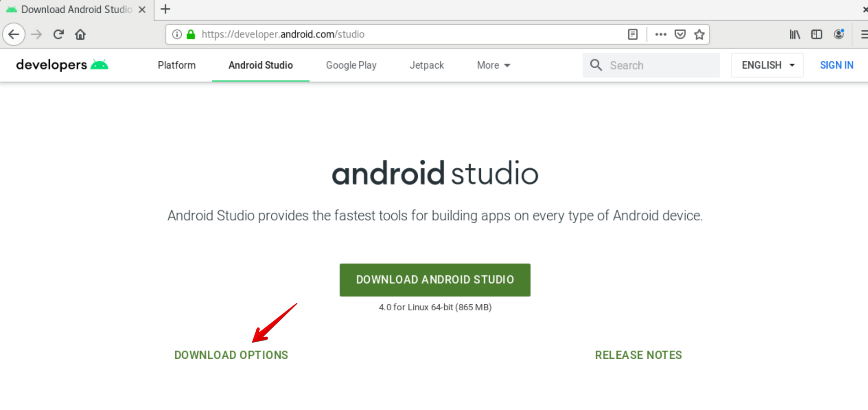Open RELEASE NOTES link
This screenshot has height=410, width=868.
[x=638, y=355]
